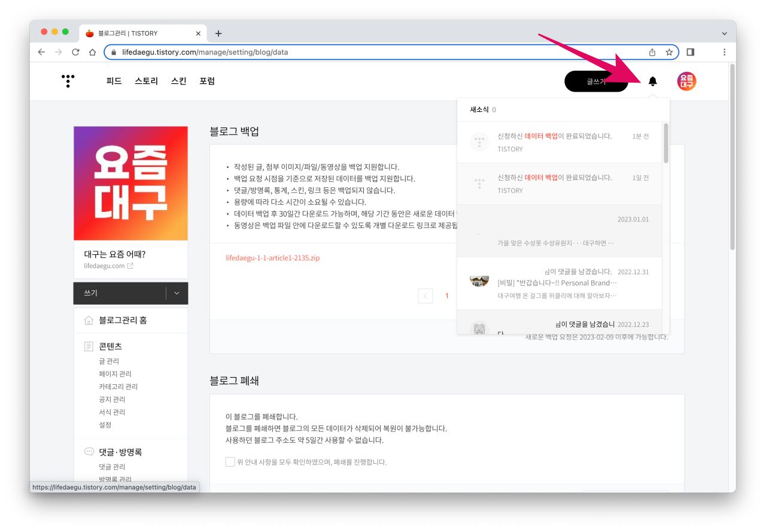Screen dimensions: 766x532
Task: Enable the blog closure confirmation checkbox
Action: (x=230, y=461)
